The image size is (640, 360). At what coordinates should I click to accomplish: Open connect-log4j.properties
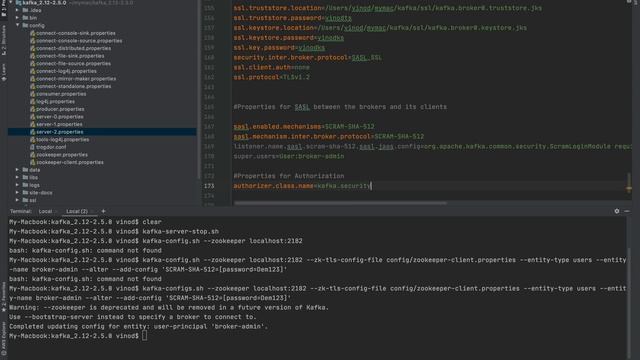tap(66, 71)
